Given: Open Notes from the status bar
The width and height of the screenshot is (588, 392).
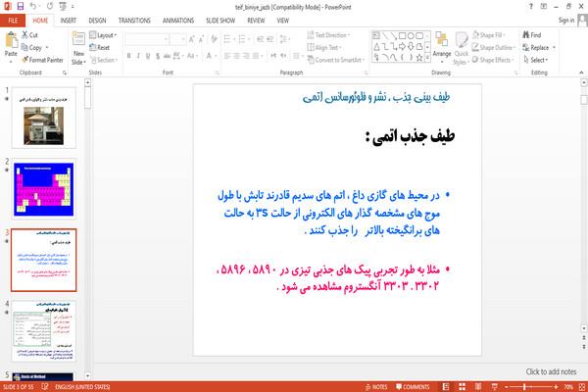Looking at the screenshot, I should 376,387.
